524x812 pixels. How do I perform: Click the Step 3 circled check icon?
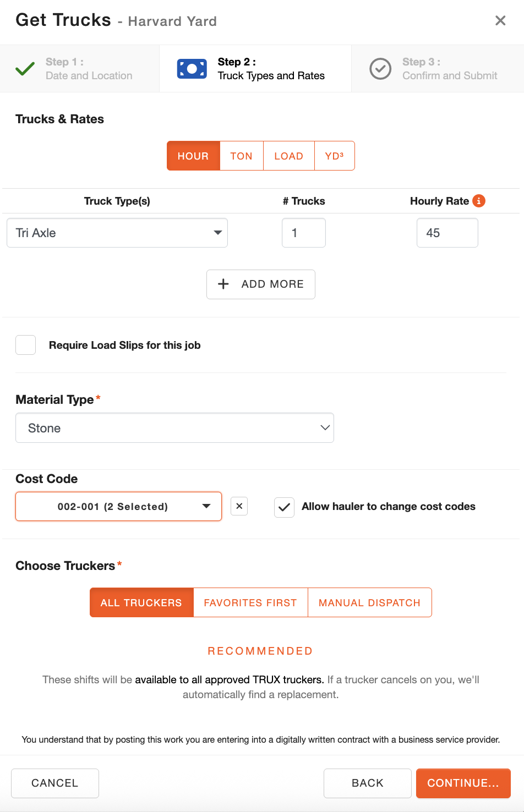point(380,69)
